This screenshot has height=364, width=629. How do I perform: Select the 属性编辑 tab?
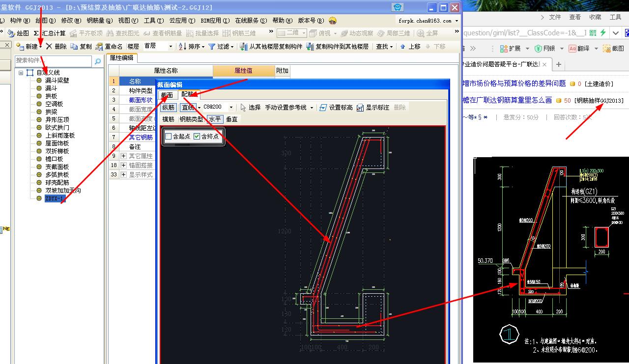pyautogui.click(x=121, y=57)
